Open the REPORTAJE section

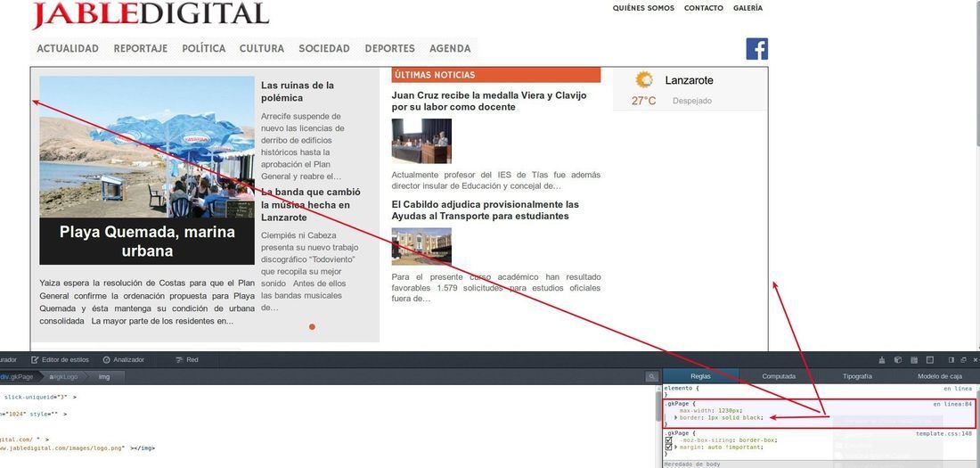point(141,49)
